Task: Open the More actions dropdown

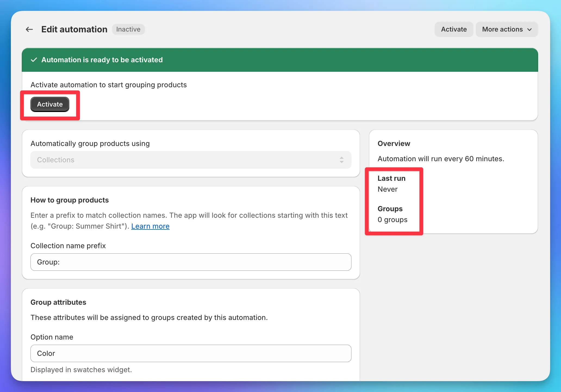Action: [507, 29]
